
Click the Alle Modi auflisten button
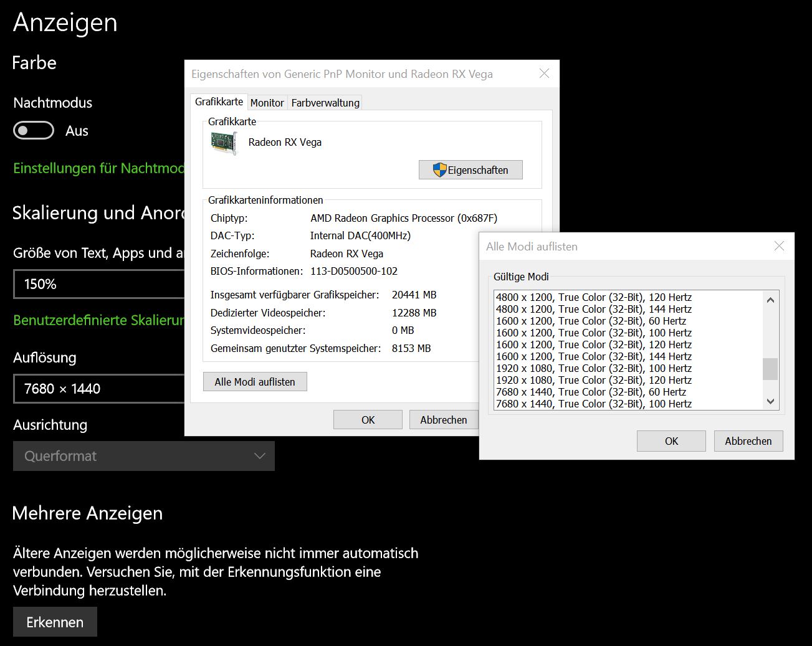click(x=255, y=382)
